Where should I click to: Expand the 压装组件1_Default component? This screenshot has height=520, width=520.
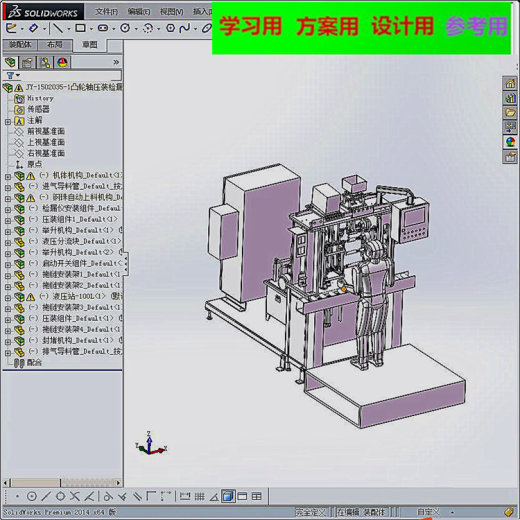click(x=8, y=220)
